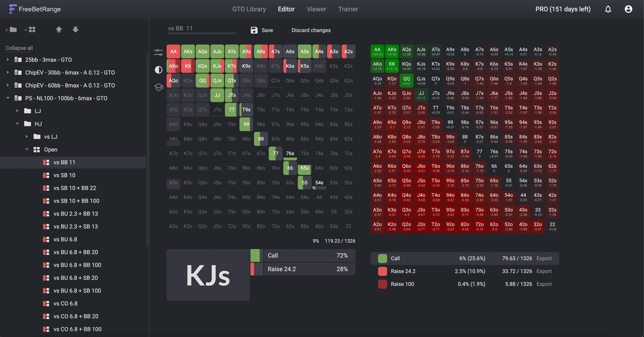The height and width of the screenshot is (337, 644).
Task: Collapse the HJ folder
Action: (x=17, y=124)
